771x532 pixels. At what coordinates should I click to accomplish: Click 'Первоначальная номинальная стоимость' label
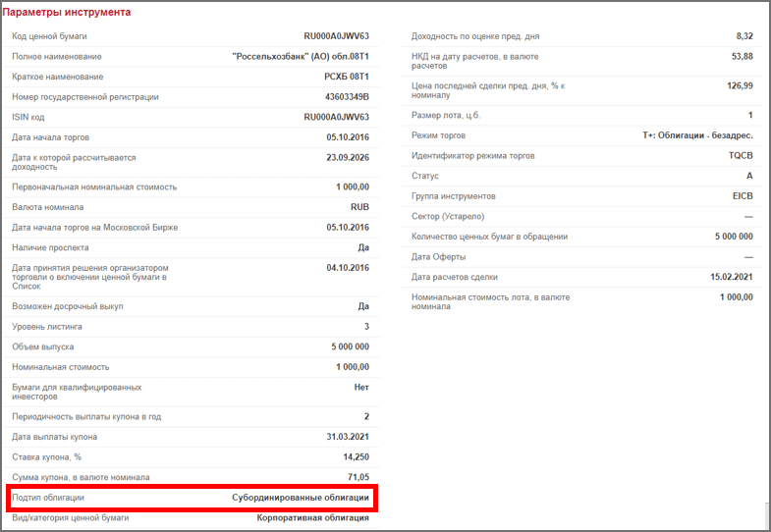point(94,187)
